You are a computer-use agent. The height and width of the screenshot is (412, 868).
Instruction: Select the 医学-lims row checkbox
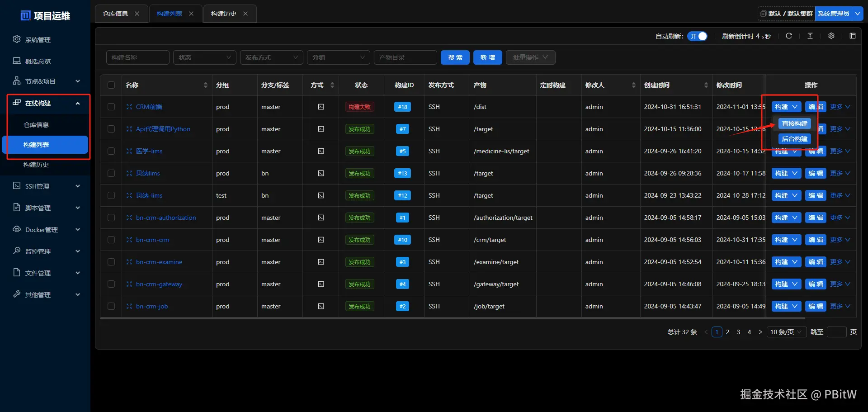pos(111,151)
